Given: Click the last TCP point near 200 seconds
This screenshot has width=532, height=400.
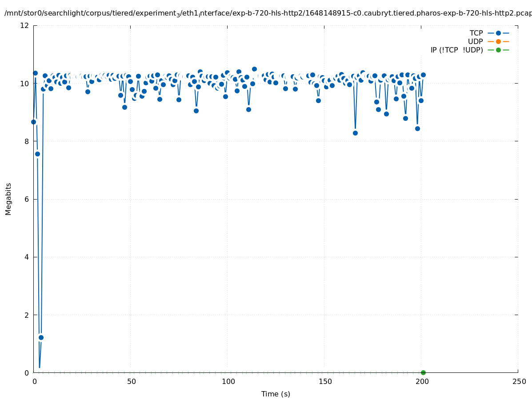Looking at the screenshot, I should coord(423,75).
